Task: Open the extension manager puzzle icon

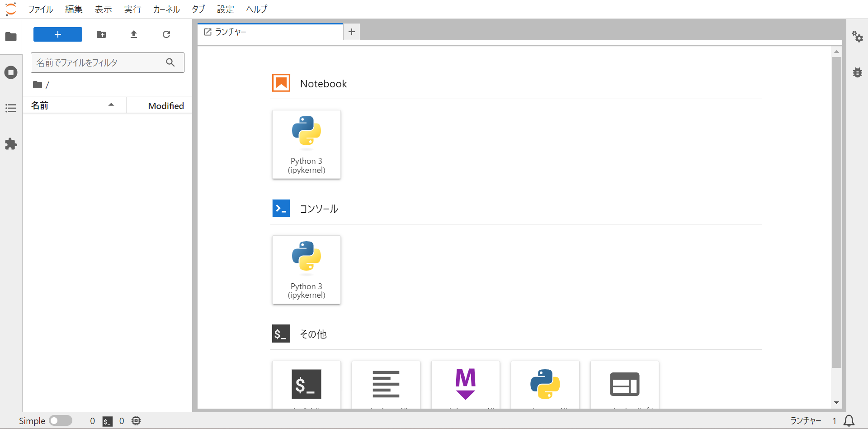Action: click(11, 144)
